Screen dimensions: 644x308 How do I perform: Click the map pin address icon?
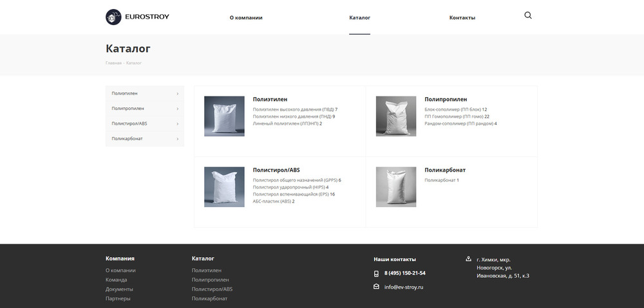point(468,259)
